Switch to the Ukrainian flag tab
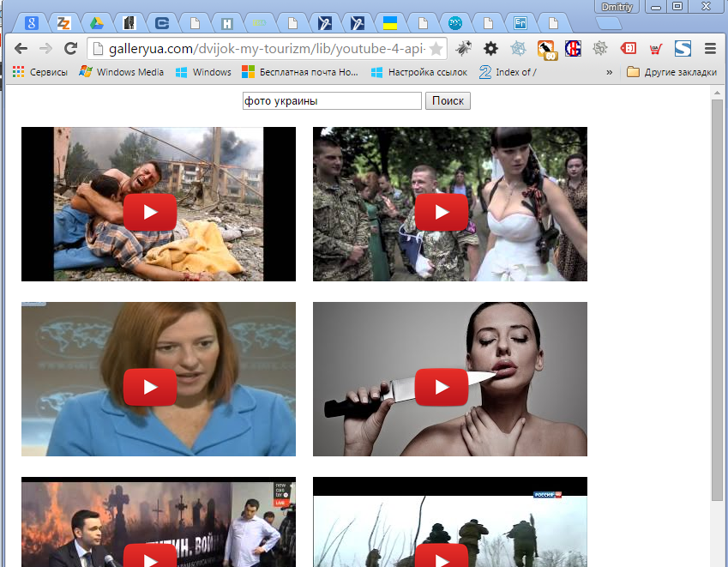728x567 pixels. point(390,23)
